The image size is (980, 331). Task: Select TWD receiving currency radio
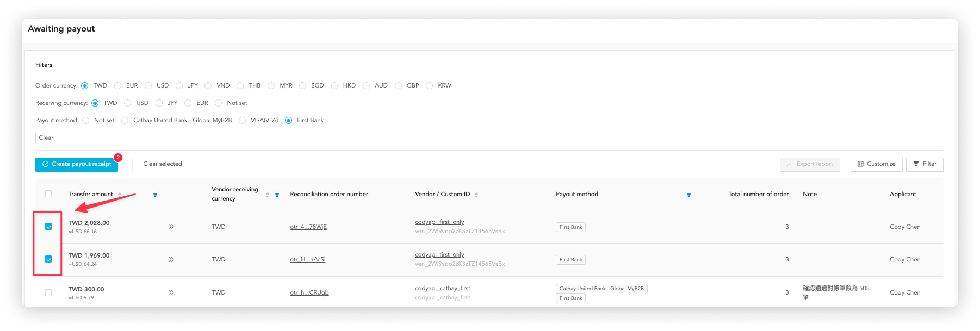pyautogui.click(x=95, y=103)
